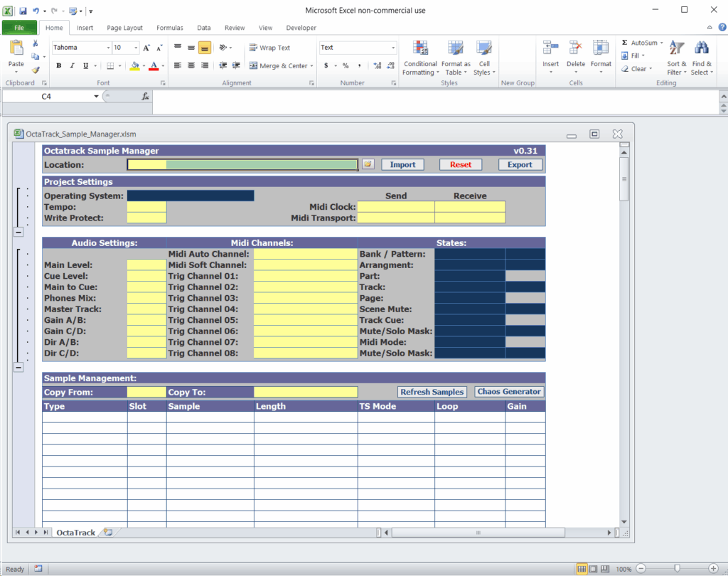728x576 pixels.
Task: Open the Tahoma font name dropdown
Action: [x=108, y=48]
